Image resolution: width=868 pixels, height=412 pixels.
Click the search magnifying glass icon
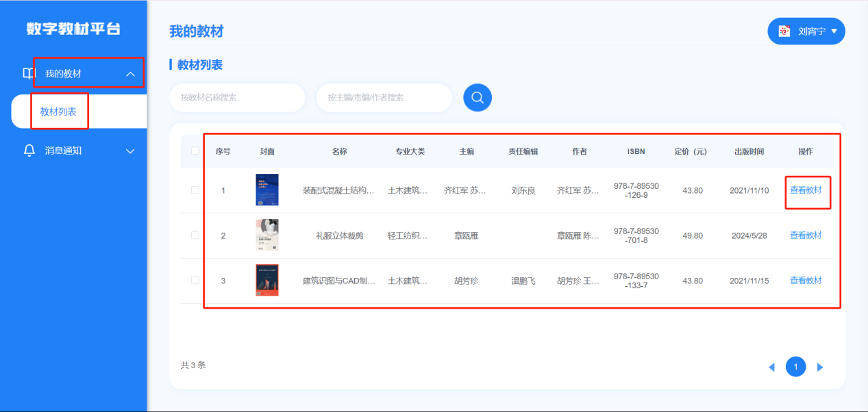(x=477, y=97)
